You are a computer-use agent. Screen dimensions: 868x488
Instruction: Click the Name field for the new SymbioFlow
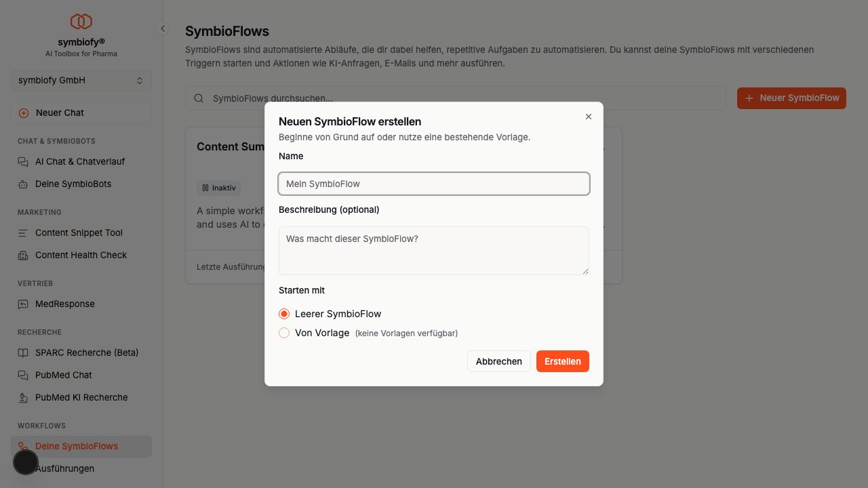tap(433, 184)
